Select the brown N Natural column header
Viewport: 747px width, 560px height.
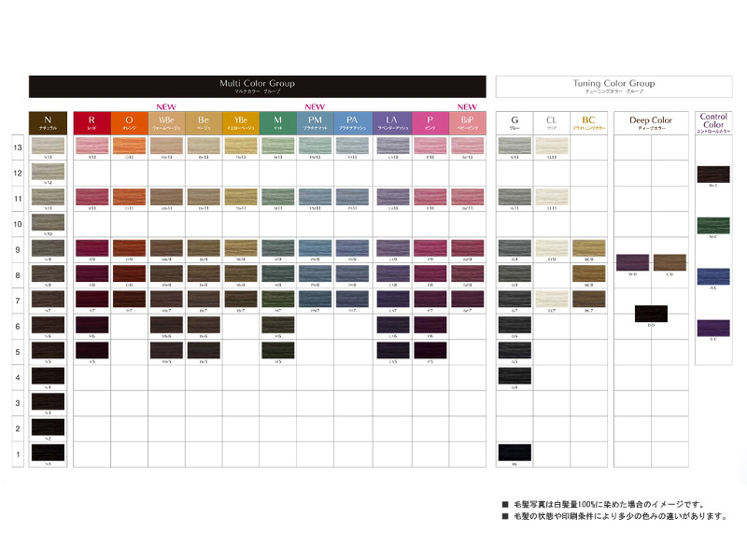(47, 123)
